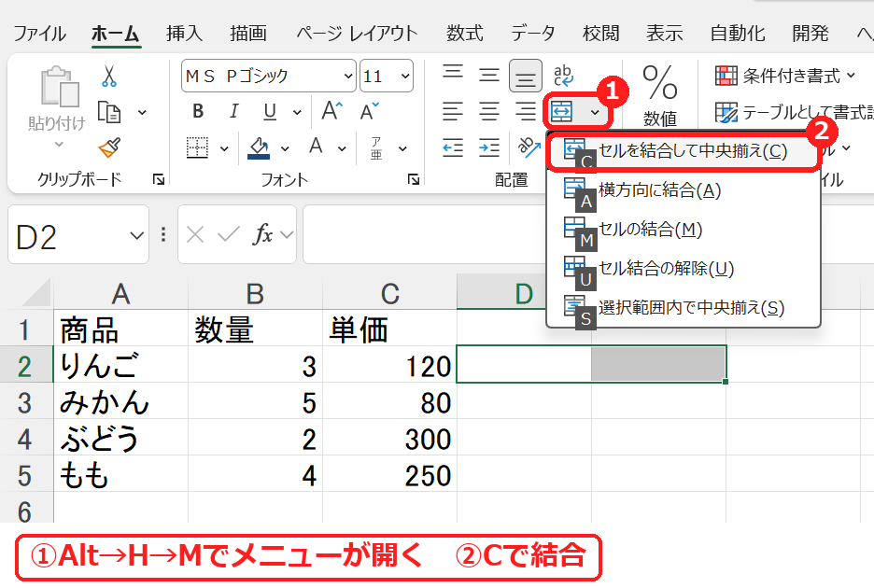
Task: Select the Format Painter brush icon
Action: click(110, 147)
